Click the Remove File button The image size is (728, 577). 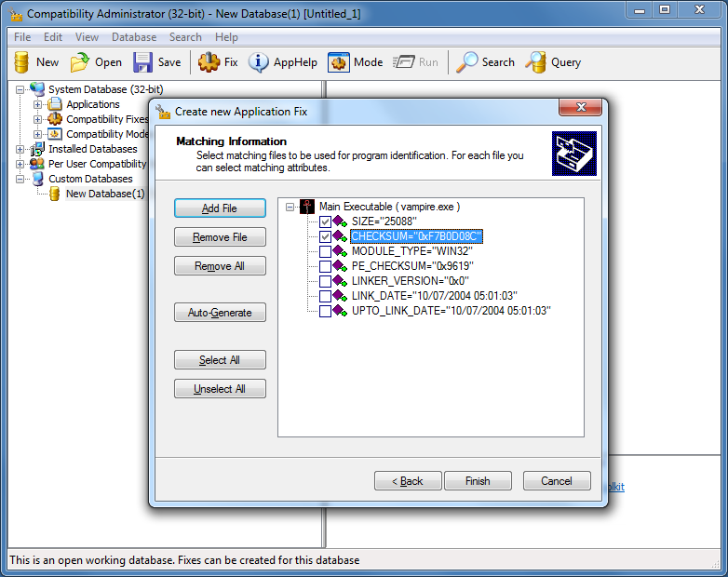pos(220,237)
